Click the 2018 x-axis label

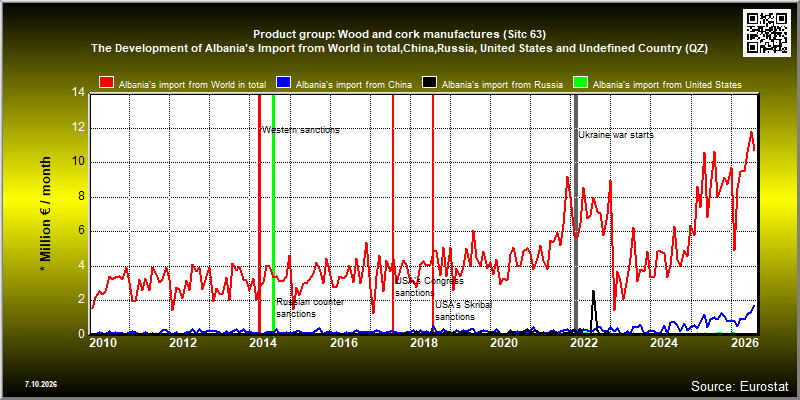423,342
